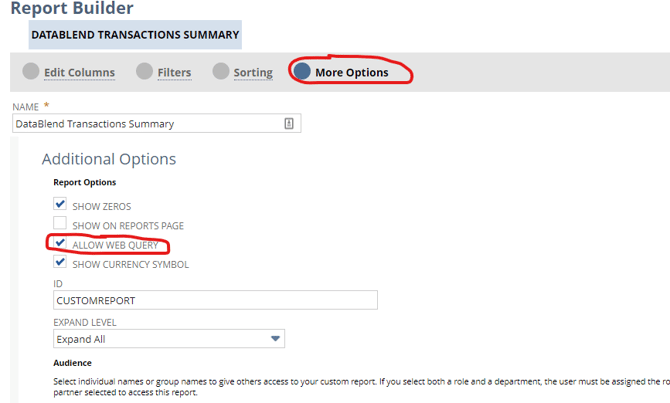
Task: Click the Sorting step circle icon
Action: 220,71
